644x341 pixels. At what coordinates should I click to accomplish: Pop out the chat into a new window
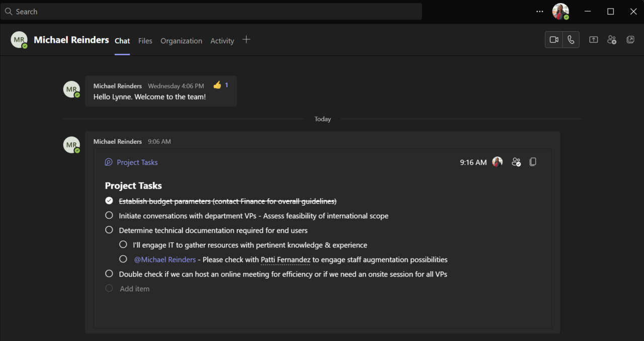click(630, 39)
